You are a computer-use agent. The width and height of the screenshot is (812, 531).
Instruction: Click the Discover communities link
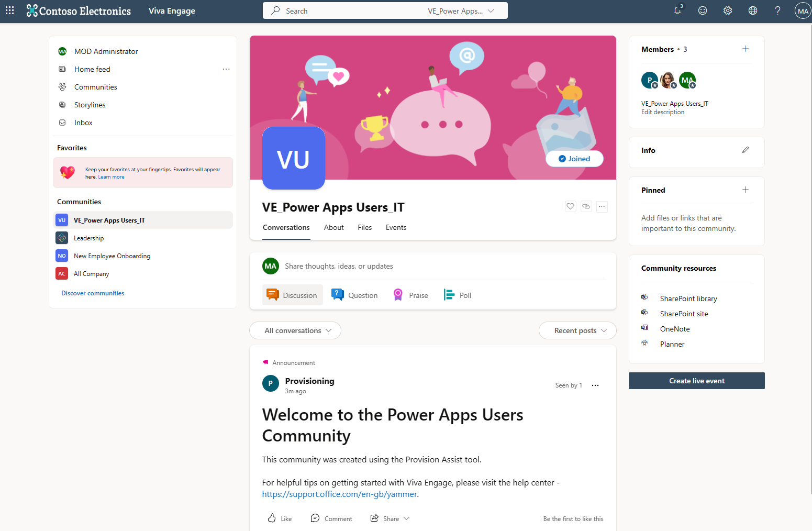[93, 293]
